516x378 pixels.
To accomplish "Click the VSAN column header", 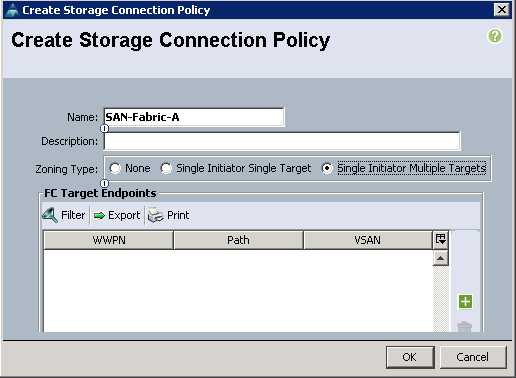I will coord(368,240).
